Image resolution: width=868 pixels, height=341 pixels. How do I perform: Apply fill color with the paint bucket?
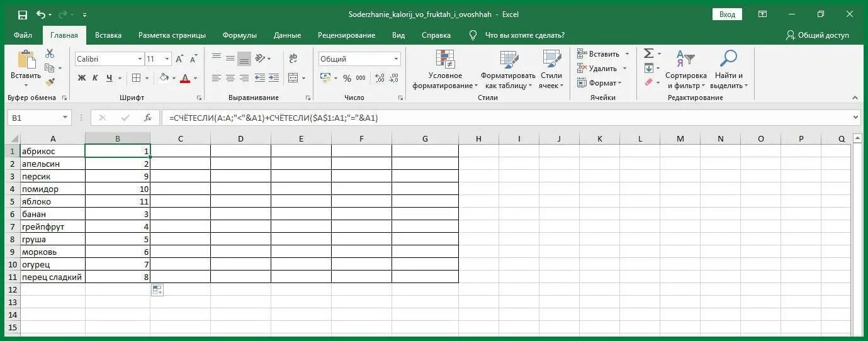164,78
